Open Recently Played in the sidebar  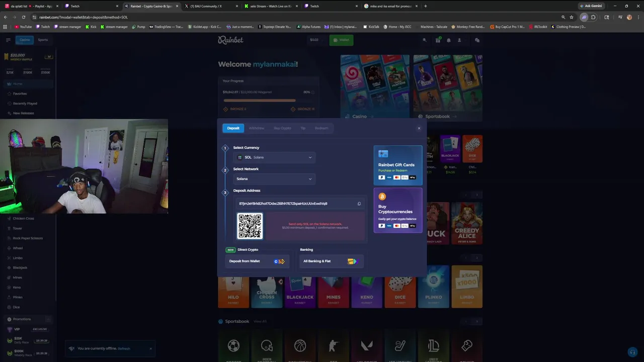coord(29,104)
